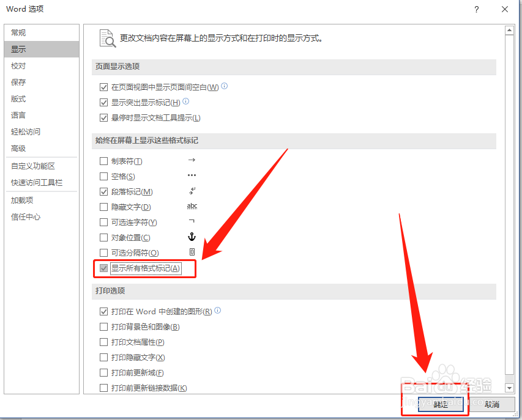Viewport: 522px width, 420px height.
Task: Enable the 对象位置 checkbox
Action: tap(103, 237)
